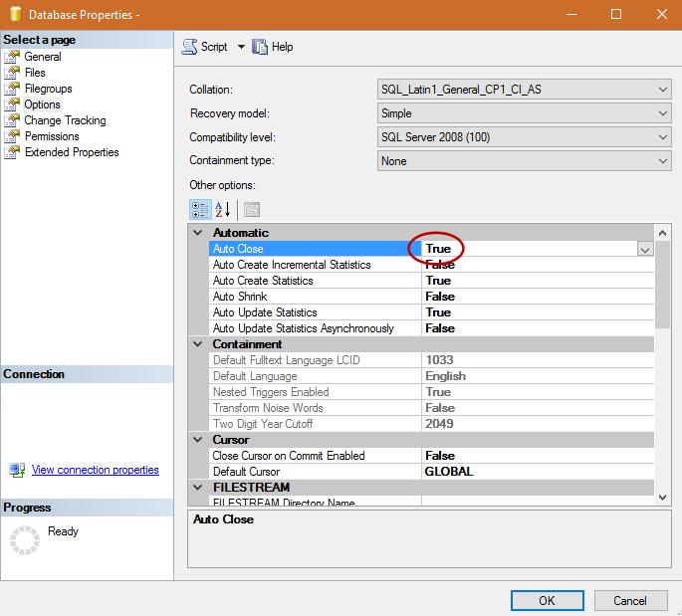Click the options grid scrollbar thumb
The image size is (682, 616).
pyautogui.click(x=662, y=285)
